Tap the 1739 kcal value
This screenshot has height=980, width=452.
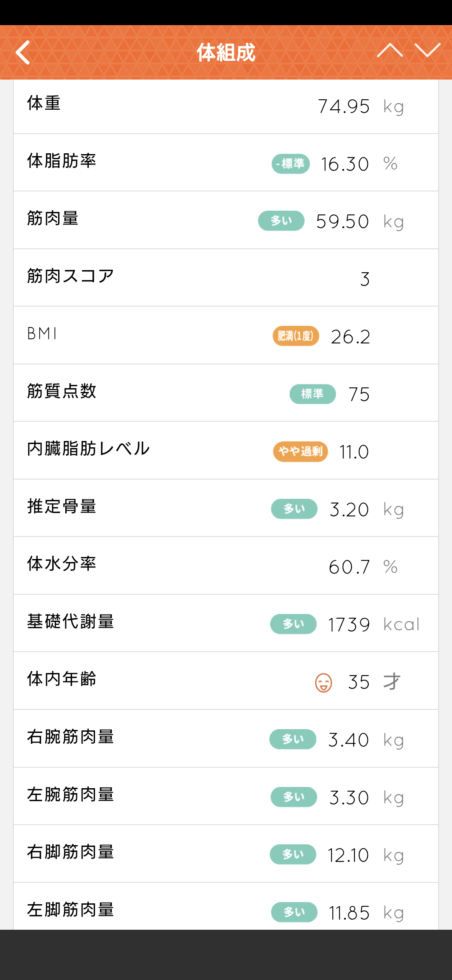pos(373,625)
